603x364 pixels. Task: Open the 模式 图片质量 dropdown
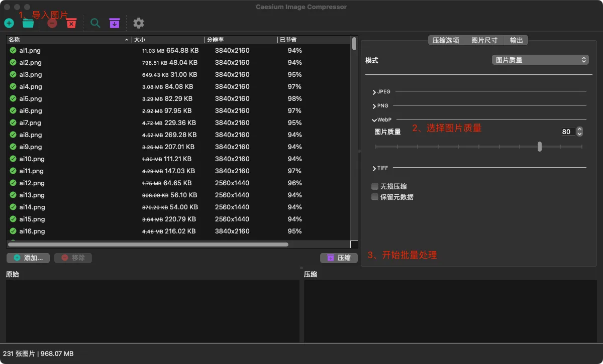coord(540,60)
